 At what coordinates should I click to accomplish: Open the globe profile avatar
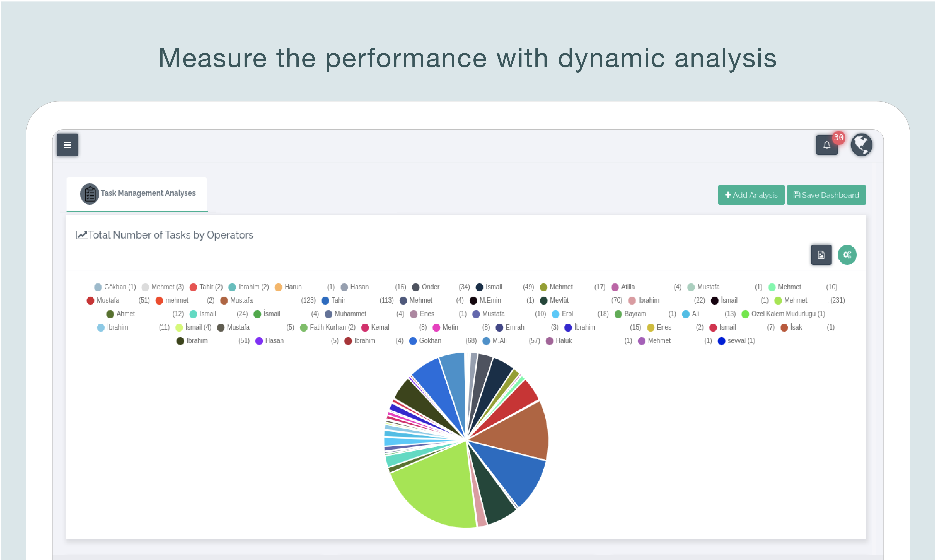point(861,145)
